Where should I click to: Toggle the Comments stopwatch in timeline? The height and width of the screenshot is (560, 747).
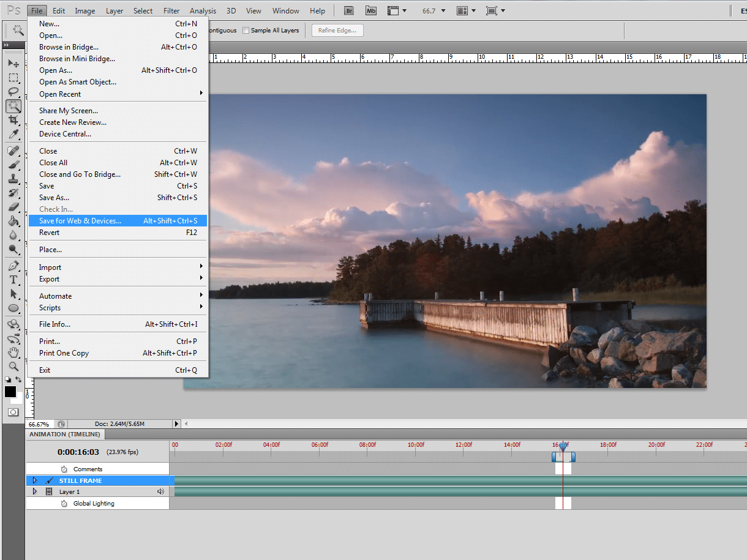pos(64,469)
